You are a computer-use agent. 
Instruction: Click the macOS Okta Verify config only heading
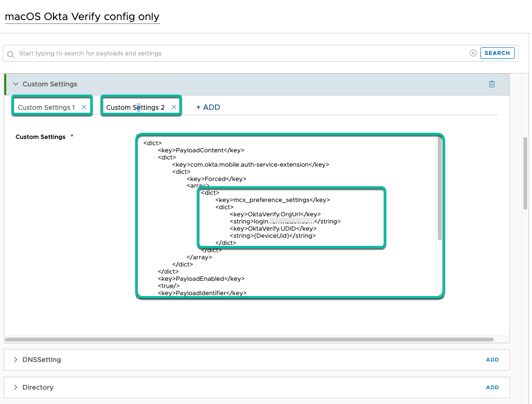point(82,16)
